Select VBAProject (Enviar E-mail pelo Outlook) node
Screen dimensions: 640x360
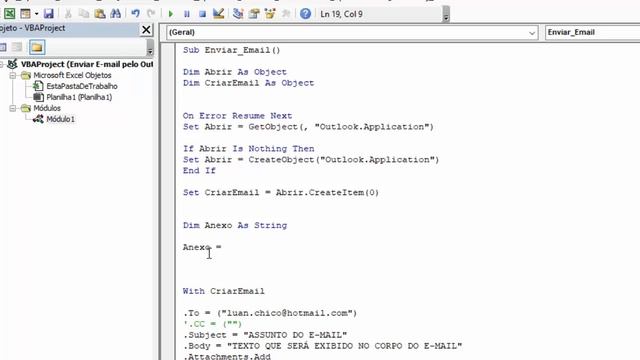coord(87,64)
